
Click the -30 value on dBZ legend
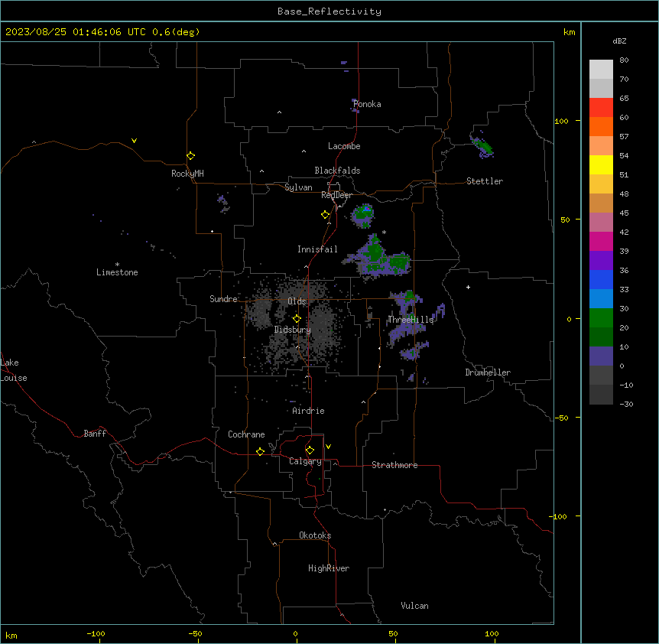tap(626, 404)
